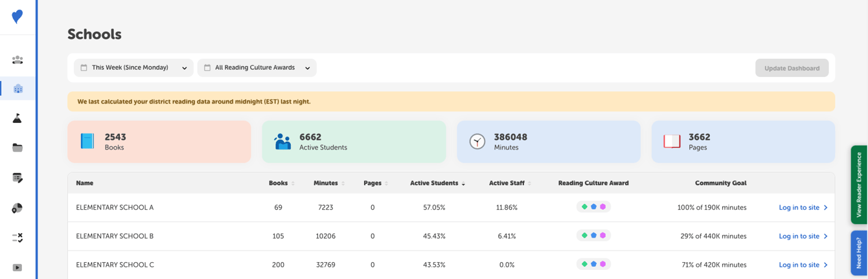Click 29% of 440K minutes goal
The width and height of the screenshot is (868, 279).
[x=713, y=236]
